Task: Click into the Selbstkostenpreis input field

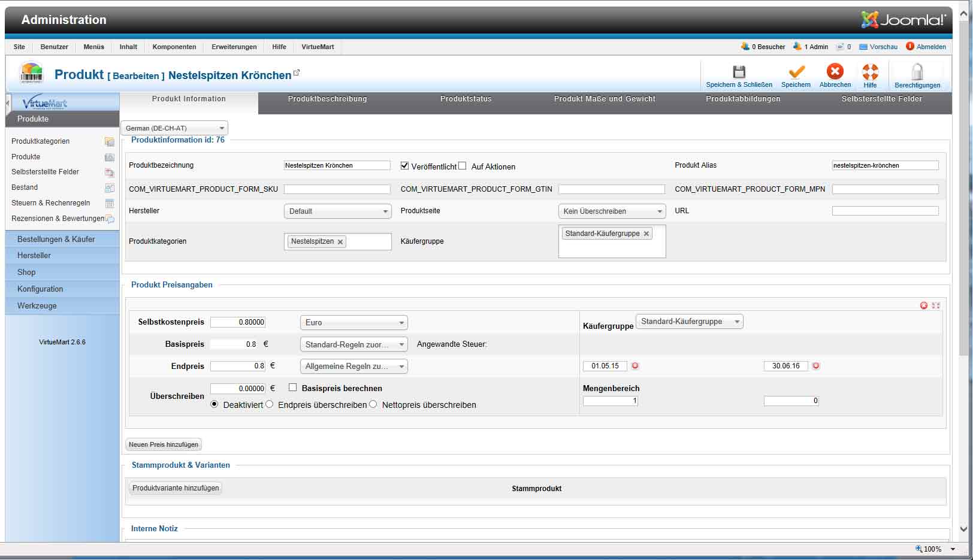Action: pos(238,322)
